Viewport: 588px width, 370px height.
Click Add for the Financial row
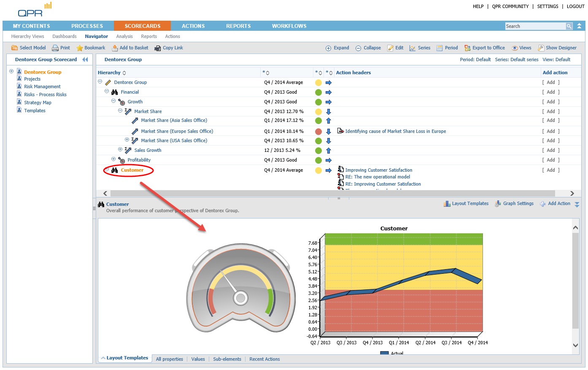point(550,92)
